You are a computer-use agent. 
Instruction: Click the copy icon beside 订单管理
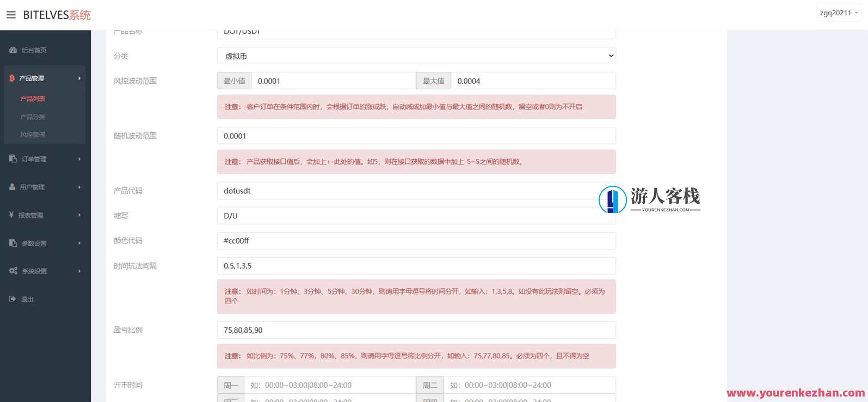pyautogui.click(x=13, y=159)
